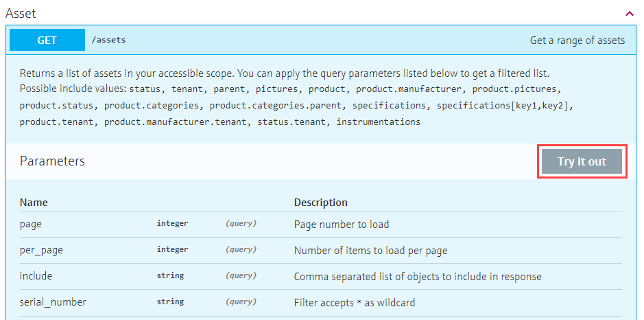Select the include parameter name
Image resolution: width=644 pixels, height=320 pixels.
tap(36, 276)
